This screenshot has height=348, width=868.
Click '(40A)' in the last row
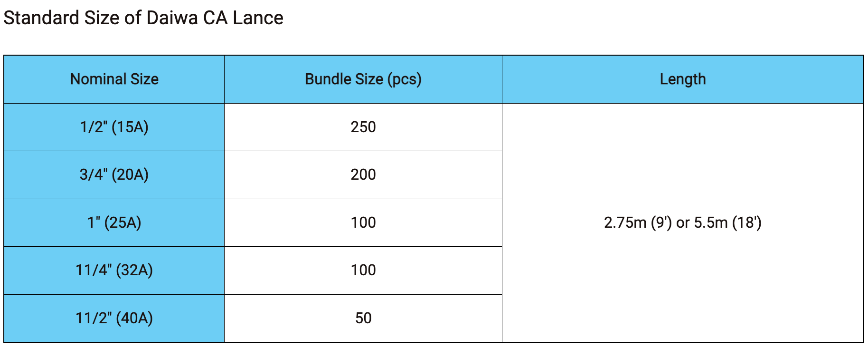point(134,318)
